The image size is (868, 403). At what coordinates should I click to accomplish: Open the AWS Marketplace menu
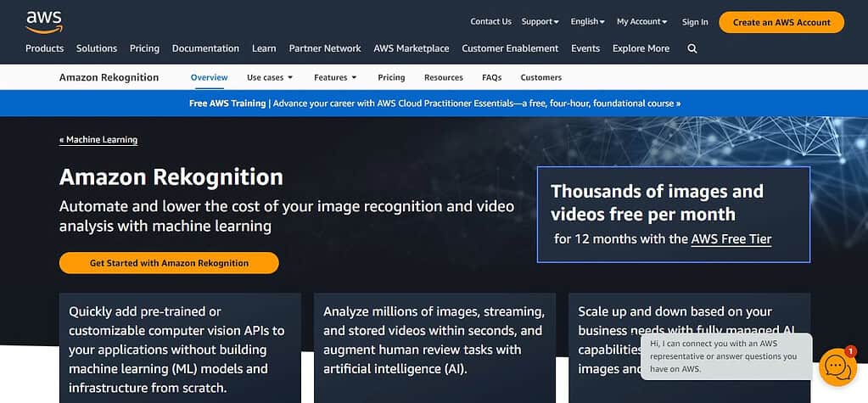[x=412, y=48]
